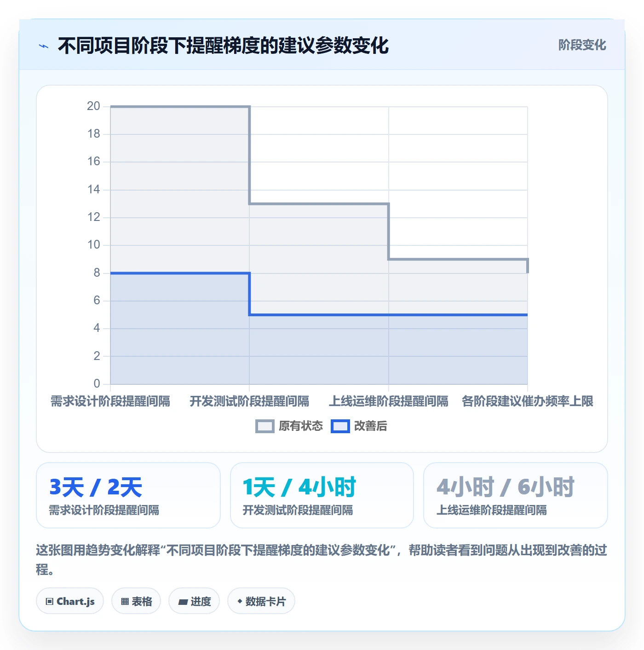Click the 开发测试阶段提醒间隔 axis label
The image size is (644, 650).
coord(249,401)
